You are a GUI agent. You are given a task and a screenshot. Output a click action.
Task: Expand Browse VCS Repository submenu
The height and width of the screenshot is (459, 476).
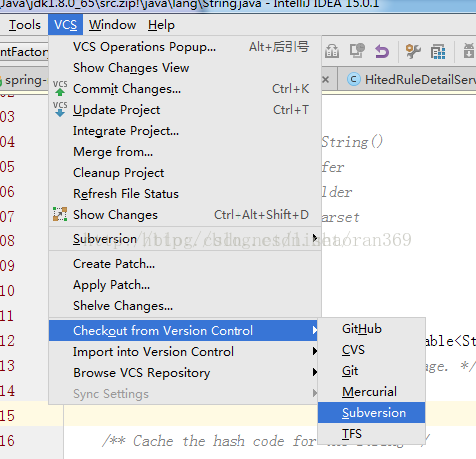[185, 373]
